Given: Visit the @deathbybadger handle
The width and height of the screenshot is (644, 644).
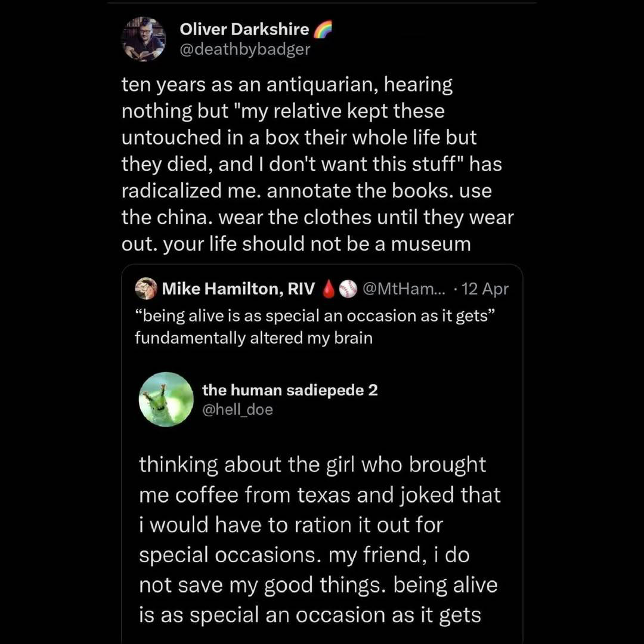Looking at the screenshot, I should click(245, 49).
